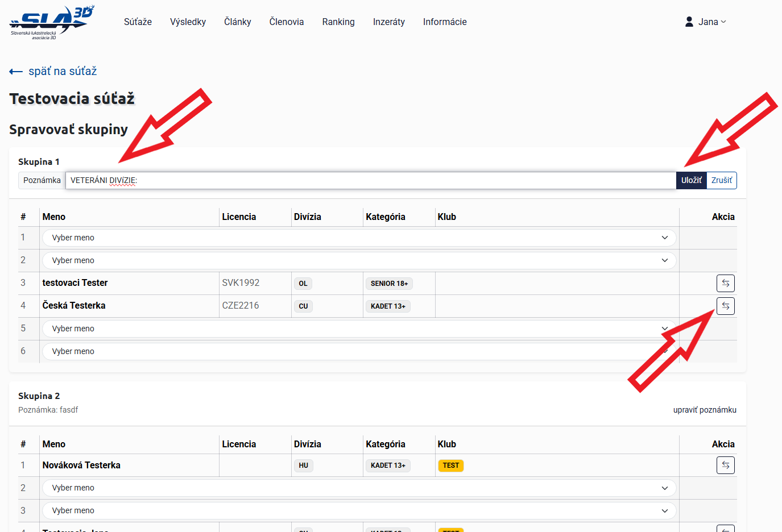The width and height of the screenshot is (782, 532).
Task: Save the note with Uložiť button
Action: 691,180
